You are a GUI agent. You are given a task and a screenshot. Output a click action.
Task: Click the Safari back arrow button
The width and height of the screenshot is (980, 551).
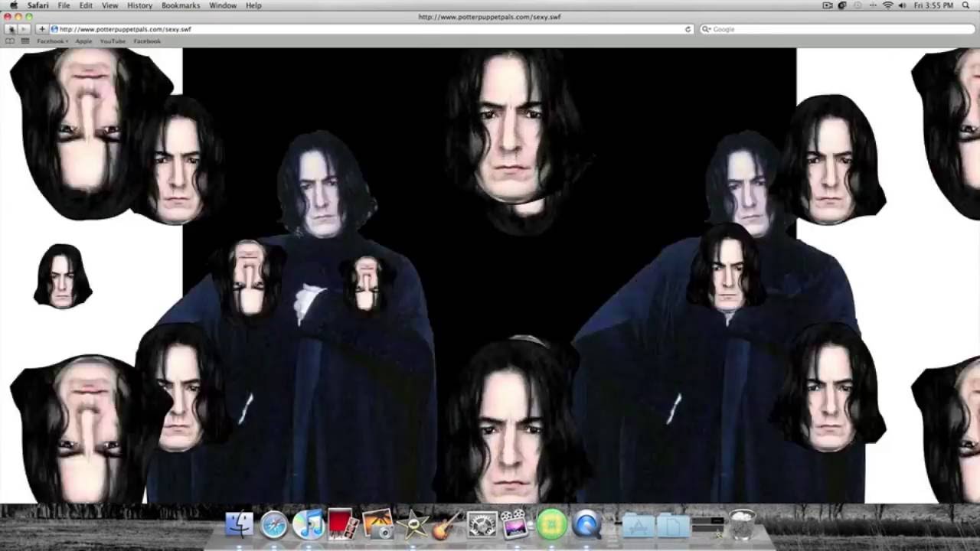[11, 29]
